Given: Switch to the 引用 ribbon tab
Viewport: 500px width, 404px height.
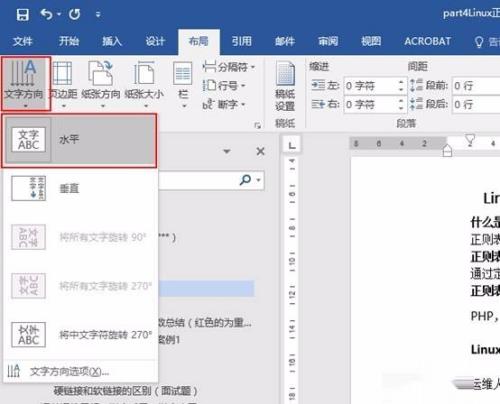Looking at the screenshot, I should tap(242, 41).
